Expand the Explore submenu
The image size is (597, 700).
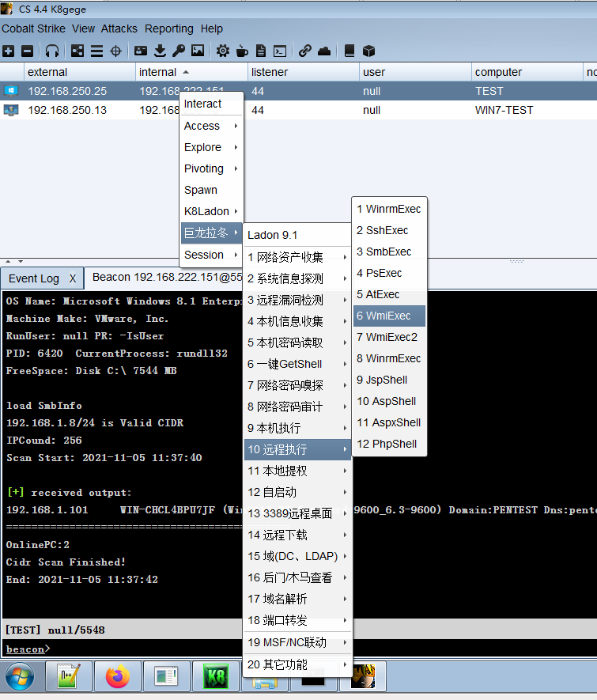click(211, 147)
